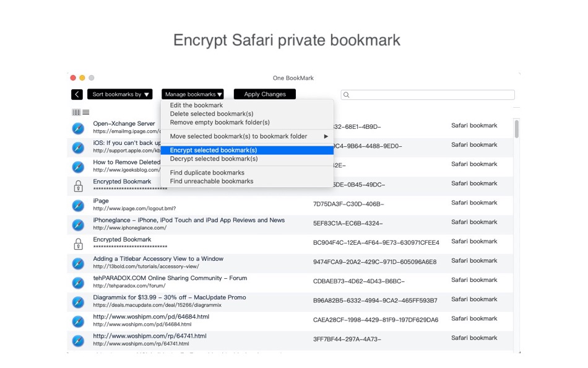Click UUID BC904F4C-12EA-4F64-9E73-630971CFEE4
The width and height of the screenshot is (588, 368).
(376, 243)
